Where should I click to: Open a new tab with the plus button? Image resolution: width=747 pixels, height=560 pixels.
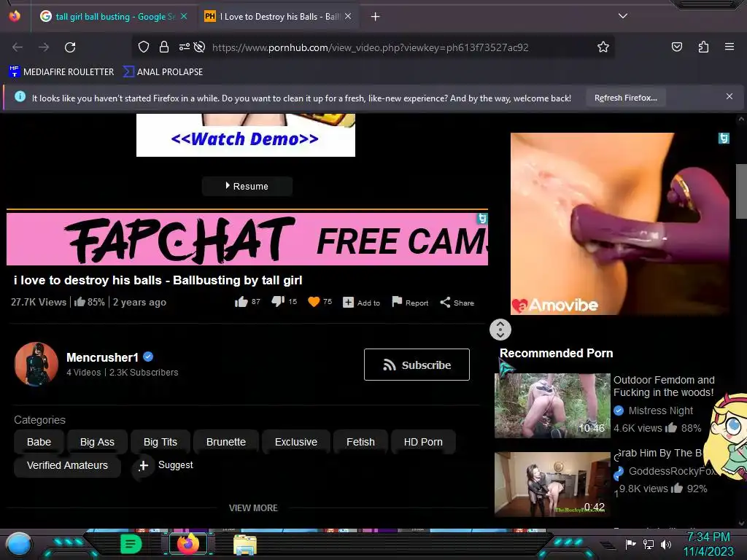[376, 17]
